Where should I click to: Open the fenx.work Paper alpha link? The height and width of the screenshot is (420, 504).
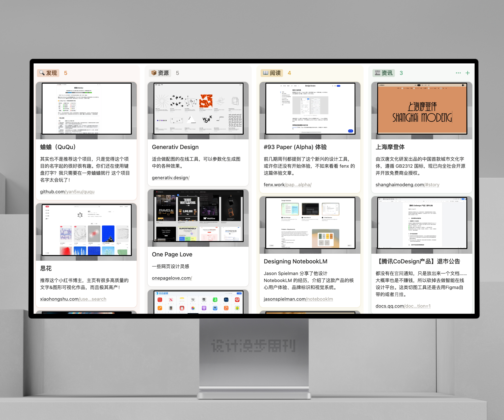(287, 185)
